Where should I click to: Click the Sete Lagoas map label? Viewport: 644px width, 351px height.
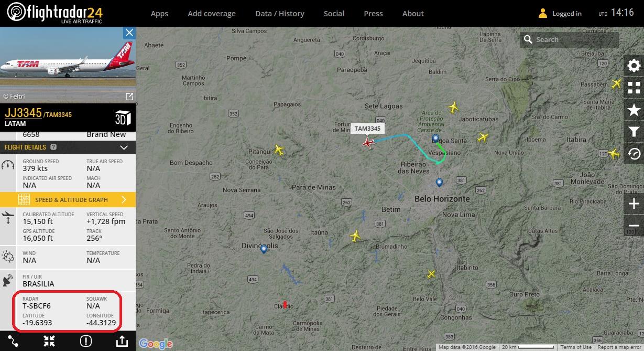click(384, 106)
